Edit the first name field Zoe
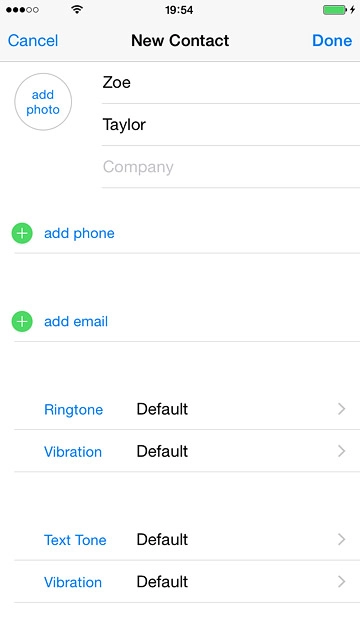 pyautogui.click(x=231, y=83)
